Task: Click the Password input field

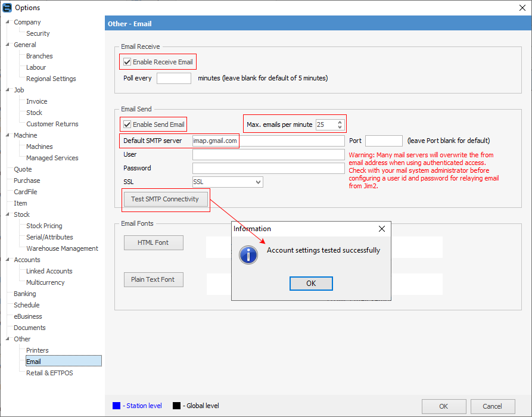Action: 268,168
